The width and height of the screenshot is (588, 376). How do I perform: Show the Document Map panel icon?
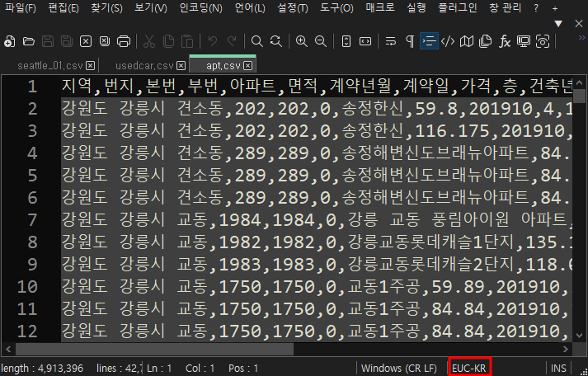(467, 41)
